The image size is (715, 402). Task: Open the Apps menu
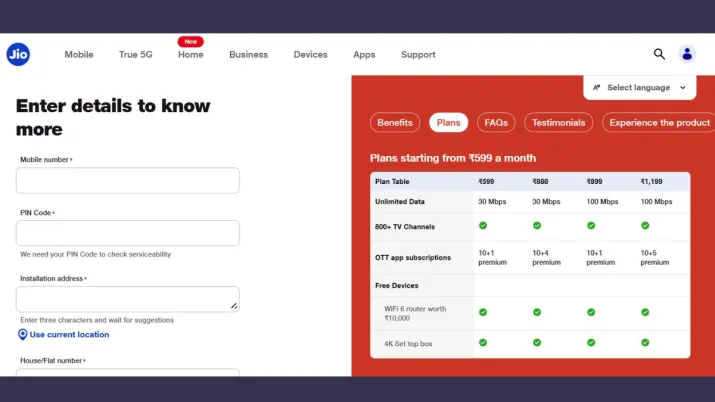tap(364, 55)
